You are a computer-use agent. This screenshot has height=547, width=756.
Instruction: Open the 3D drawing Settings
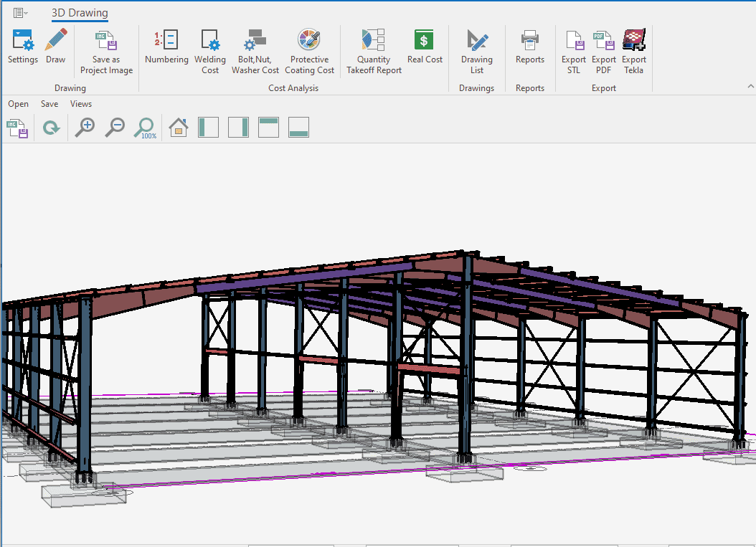click(23, 47)
